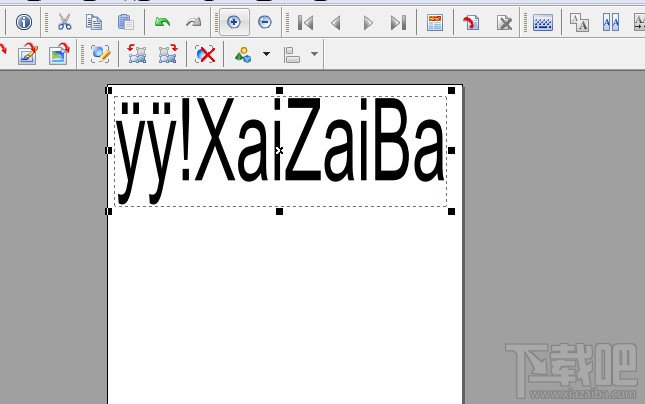Redo with the gray arrow
Viewport: 645px width, 404px height.
[193, 22]
